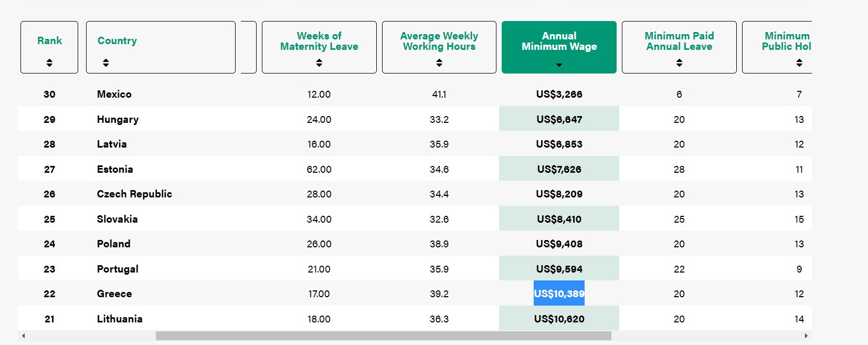Click US$8,410 wage cell for Slovakia
The width and height of the screenshot is (868, 345).
[559, 219]
